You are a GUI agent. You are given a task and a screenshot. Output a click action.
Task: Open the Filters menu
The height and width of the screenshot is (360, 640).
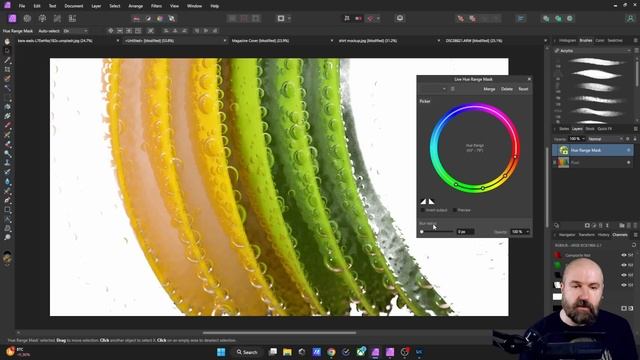pos(156,6)
